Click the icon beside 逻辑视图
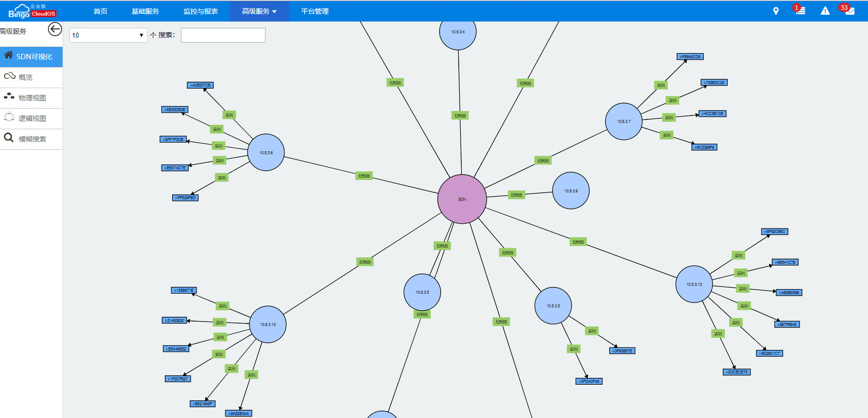The image size is (868, 418). [x=9, y=117]
